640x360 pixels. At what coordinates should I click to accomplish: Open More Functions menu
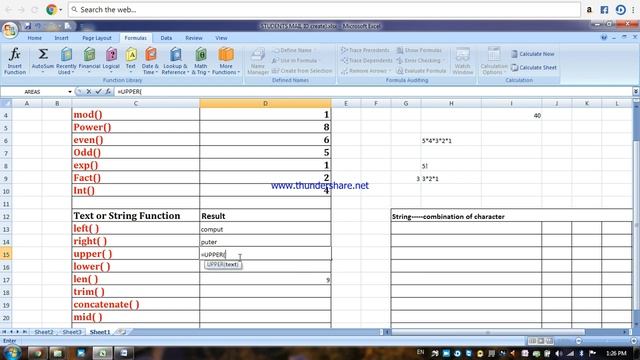click(226, 60)
